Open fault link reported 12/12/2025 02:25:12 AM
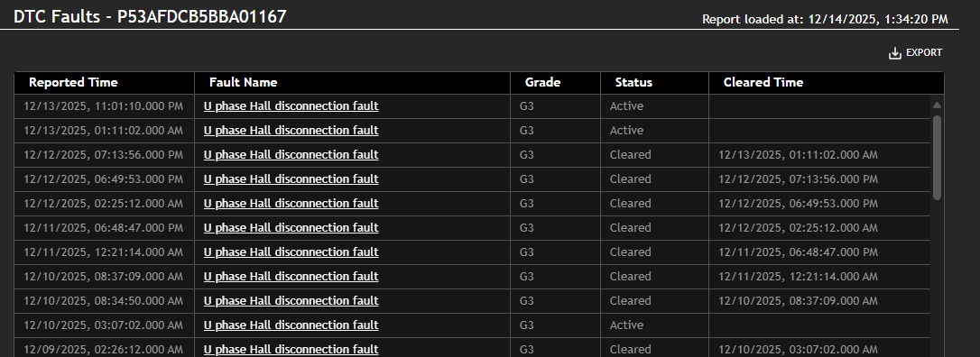The width and height of the screenshot is (980, 357). coord(291,204)
